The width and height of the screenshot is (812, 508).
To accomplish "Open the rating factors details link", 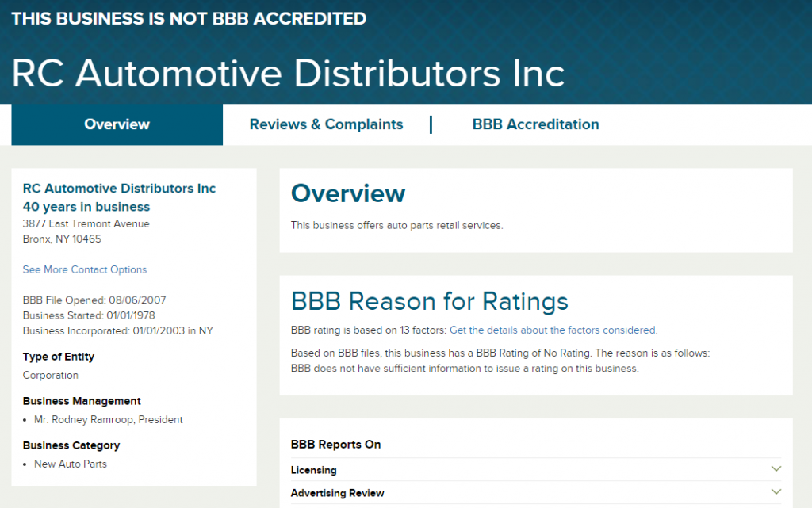I will click(553, 330).
